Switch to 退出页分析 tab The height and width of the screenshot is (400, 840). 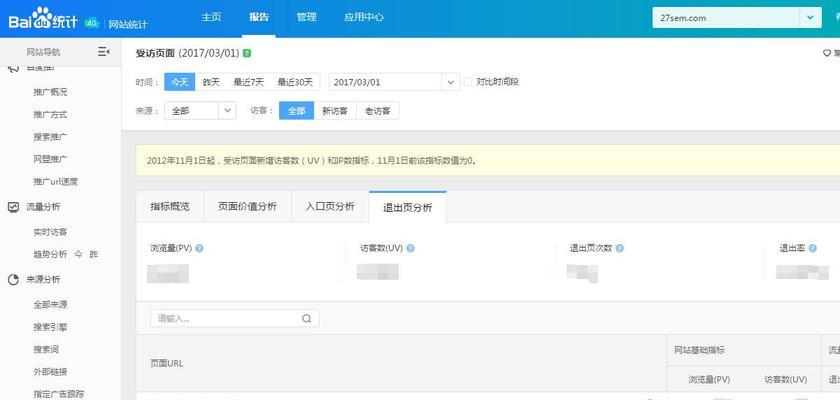coord(408,207)
